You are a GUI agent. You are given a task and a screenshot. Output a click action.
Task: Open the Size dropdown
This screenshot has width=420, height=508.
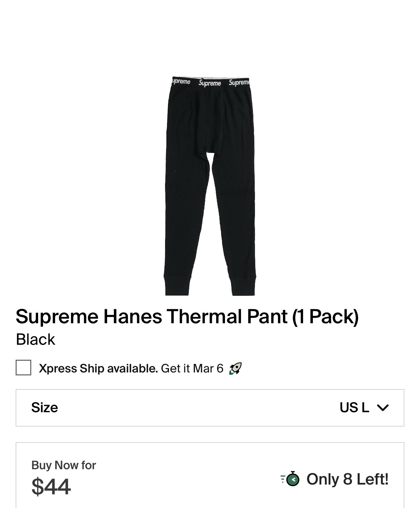tap(210, 408)
